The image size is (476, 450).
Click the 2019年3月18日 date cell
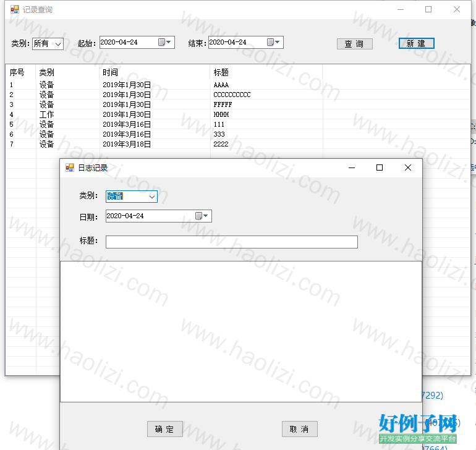point(127,144)
